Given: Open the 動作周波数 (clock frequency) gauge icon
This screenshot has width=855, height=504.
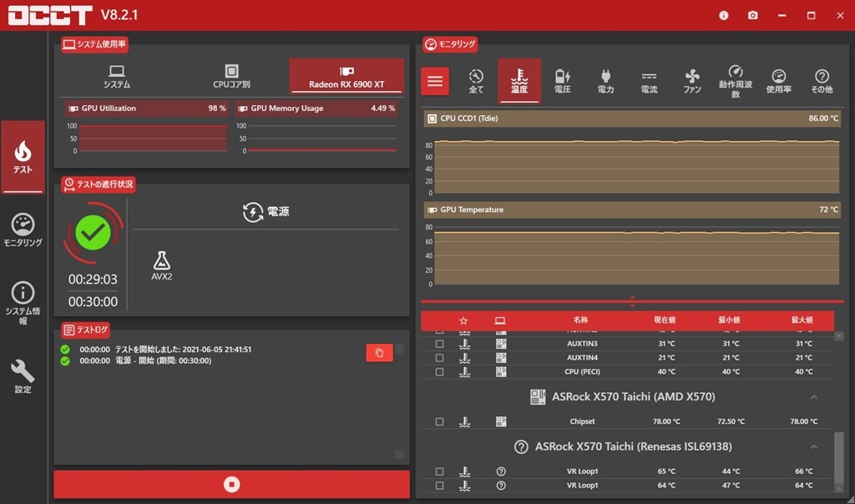Looking at the screenshot, I should pos(736,81).
